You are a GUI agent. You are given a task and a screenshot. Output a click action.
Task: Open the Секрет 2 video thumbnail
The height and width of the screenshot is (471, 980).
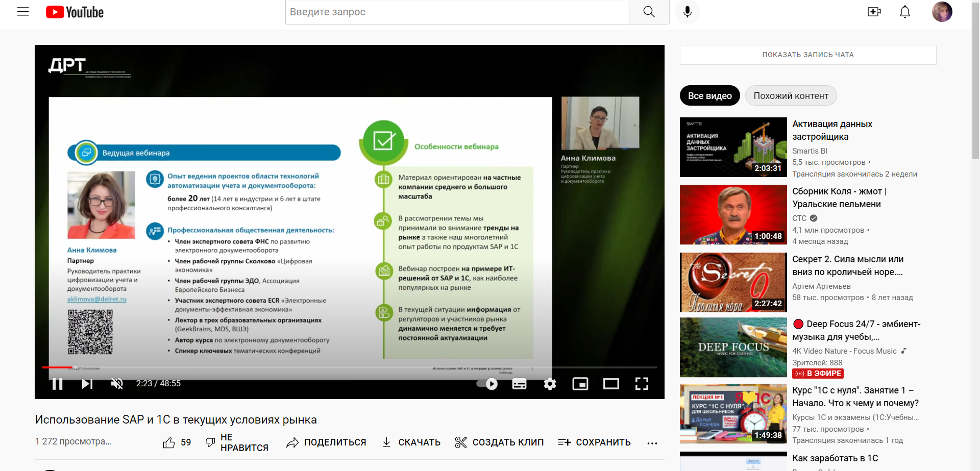[733, 282]
